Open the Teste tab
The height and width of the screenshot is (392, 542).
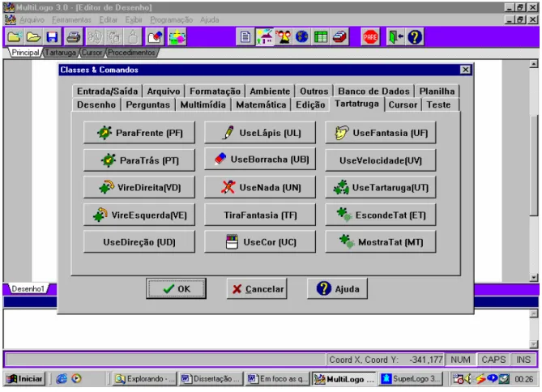(x=438, y=104)
